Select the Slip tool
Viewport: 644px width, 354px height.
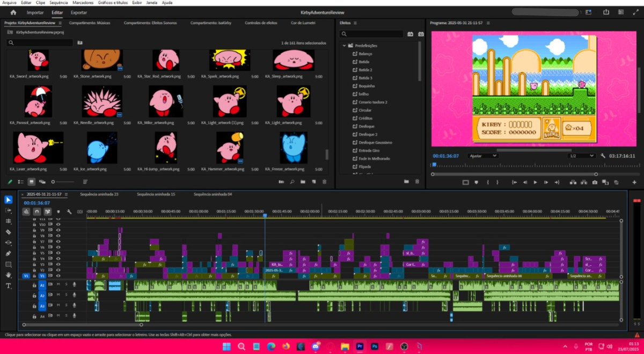(9, 242)
